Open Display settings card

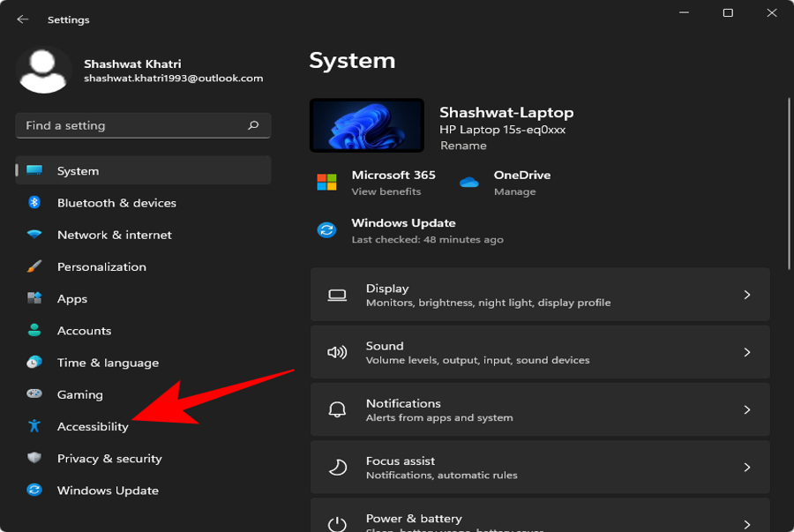point(540,295)
